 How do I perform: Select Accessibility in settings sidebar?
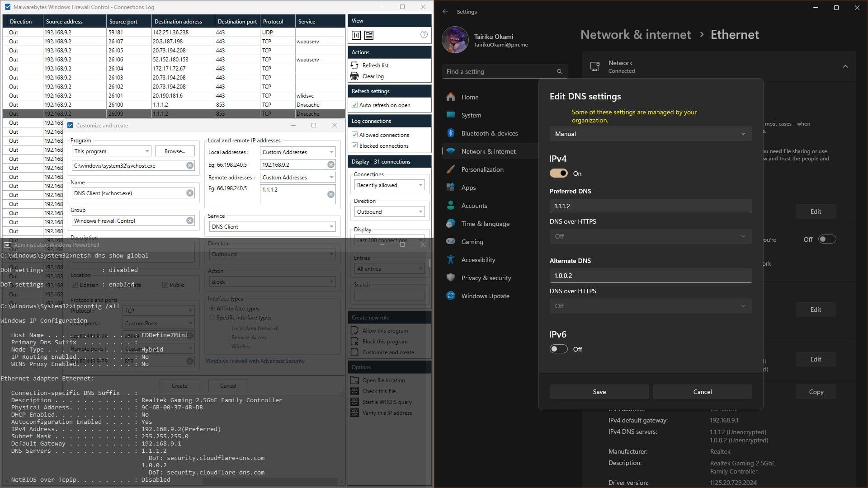(478, 260)
